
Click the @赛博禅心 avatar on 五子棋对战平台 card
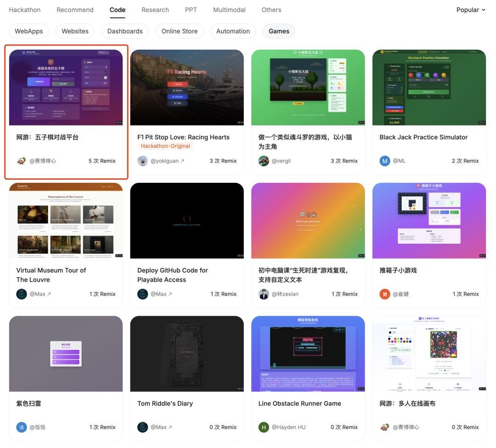[x=22, y=161]
